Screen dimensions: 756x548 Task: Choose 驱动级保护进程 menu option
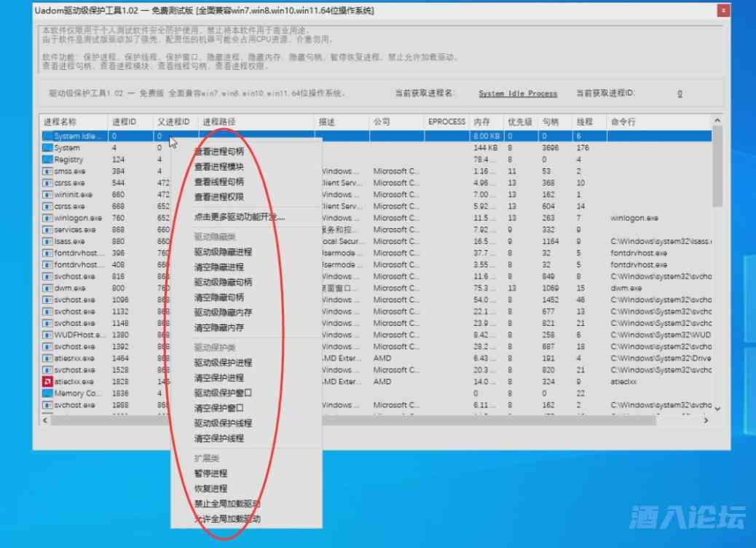pyautogui.click(x=223, y=362)
